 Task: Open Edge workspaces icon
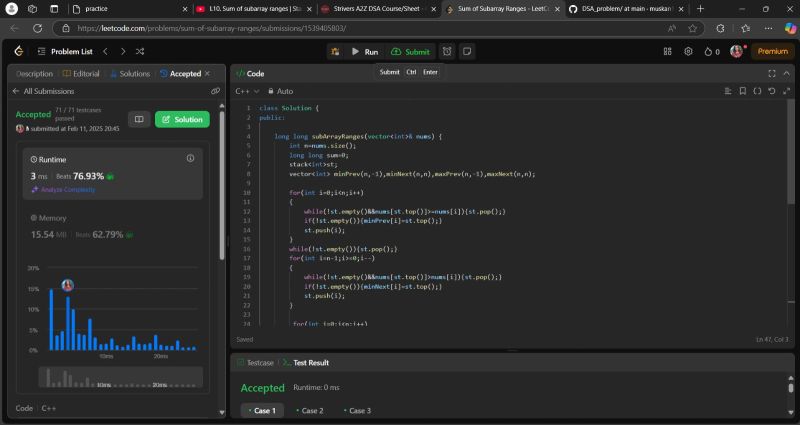(33, 9)
